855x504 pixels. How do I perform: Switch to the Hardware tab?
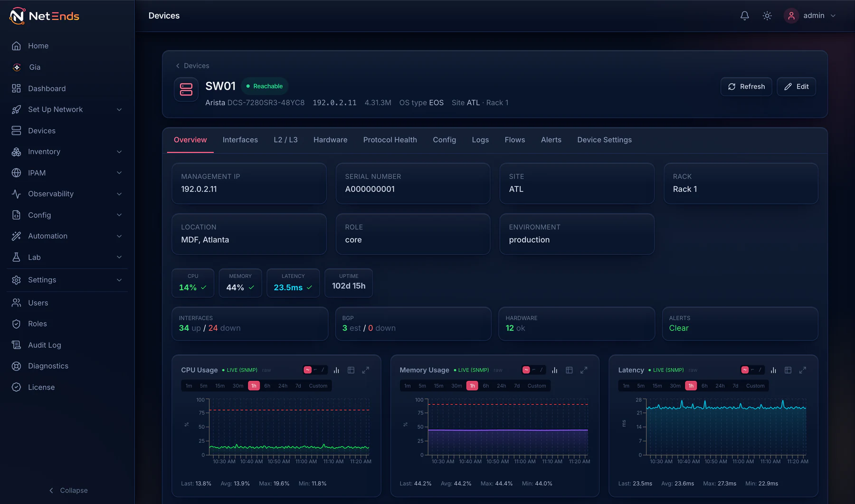pos(330,140)
